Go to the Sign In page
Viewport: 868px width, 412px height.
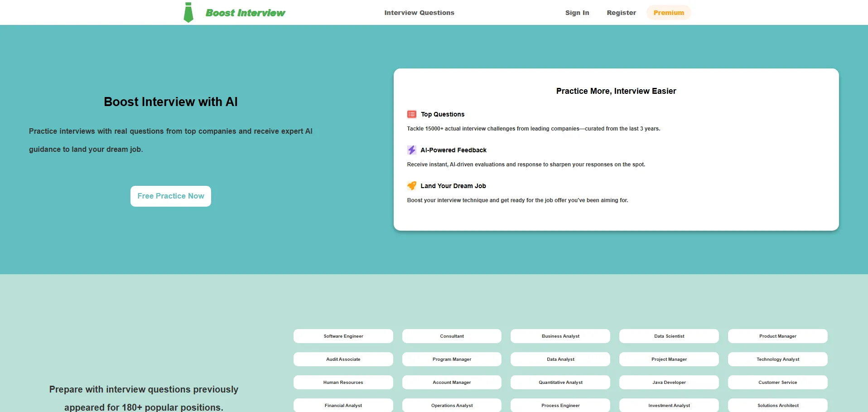coord(577,13)
